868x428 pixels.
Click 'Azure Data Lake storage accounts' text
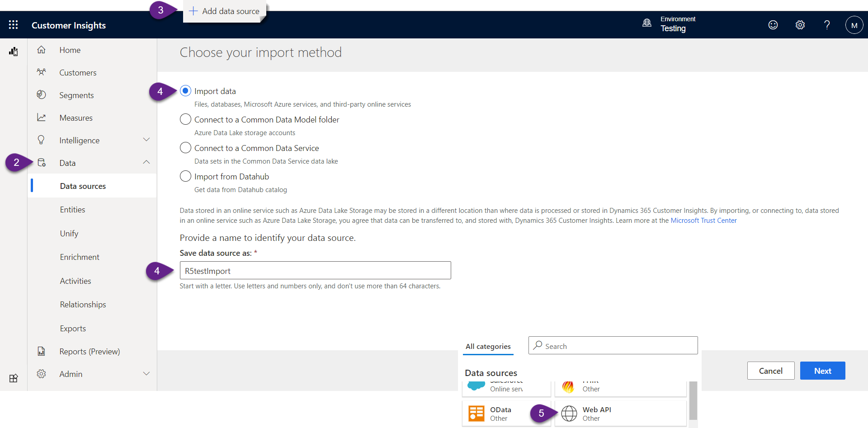[245, 133]
